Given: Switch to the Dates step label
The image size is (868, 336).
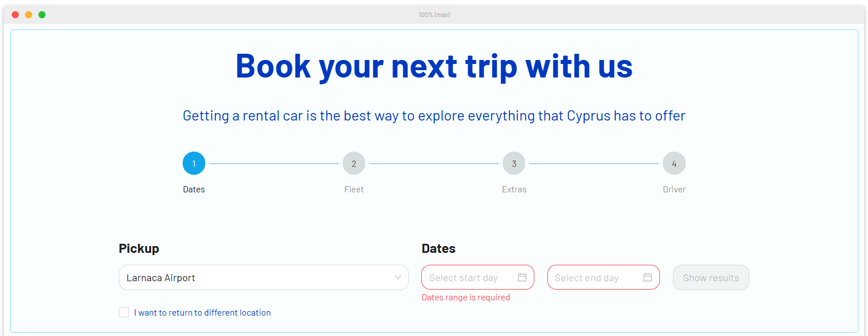Looking at the screenshot, I should [x=194, y=189].
